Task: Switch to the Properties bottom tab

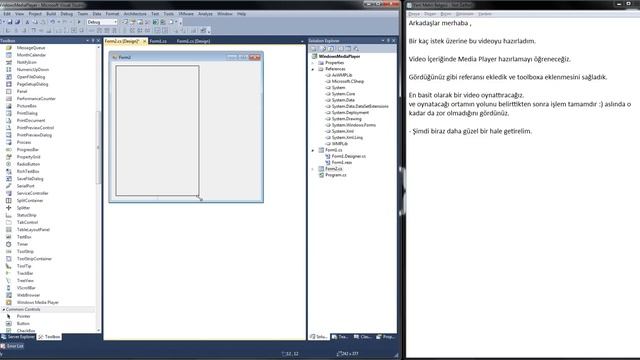Action: click(385, 337)
